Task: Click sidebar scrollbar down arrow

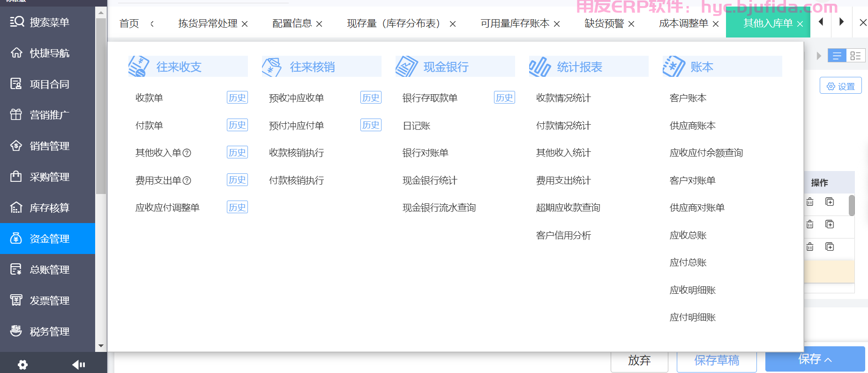Action: pos(101,346)
